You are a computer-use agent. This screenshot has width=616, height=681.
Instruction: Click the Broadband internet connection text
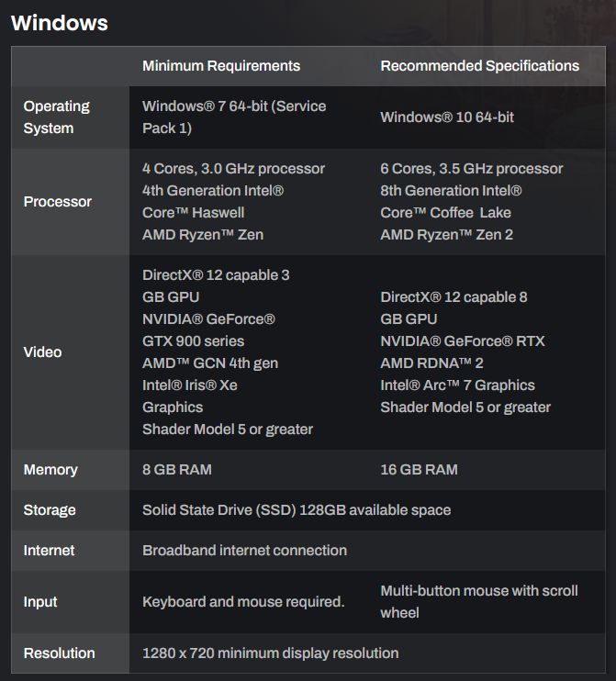(244, 551)
